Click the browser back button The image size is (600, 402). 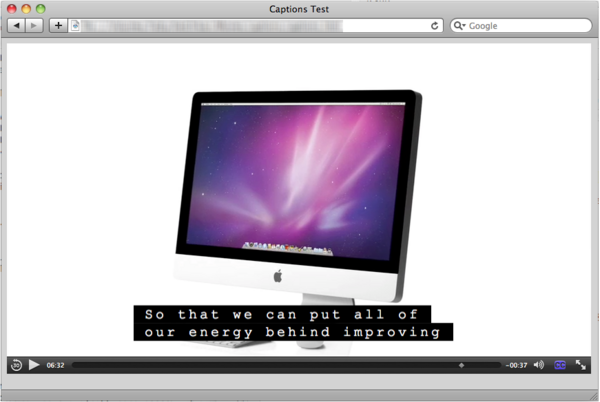(17, 25)
